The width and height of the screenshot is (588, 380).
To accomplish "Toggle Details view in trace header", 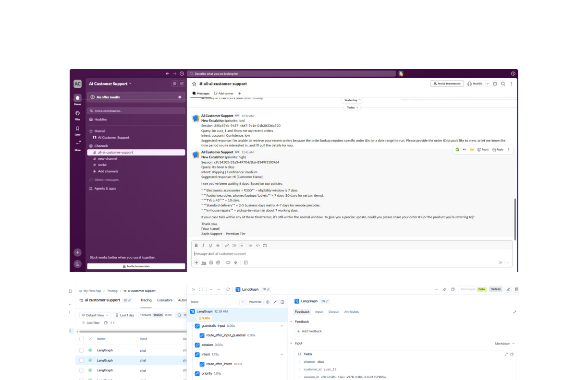I will coord(496,289).
